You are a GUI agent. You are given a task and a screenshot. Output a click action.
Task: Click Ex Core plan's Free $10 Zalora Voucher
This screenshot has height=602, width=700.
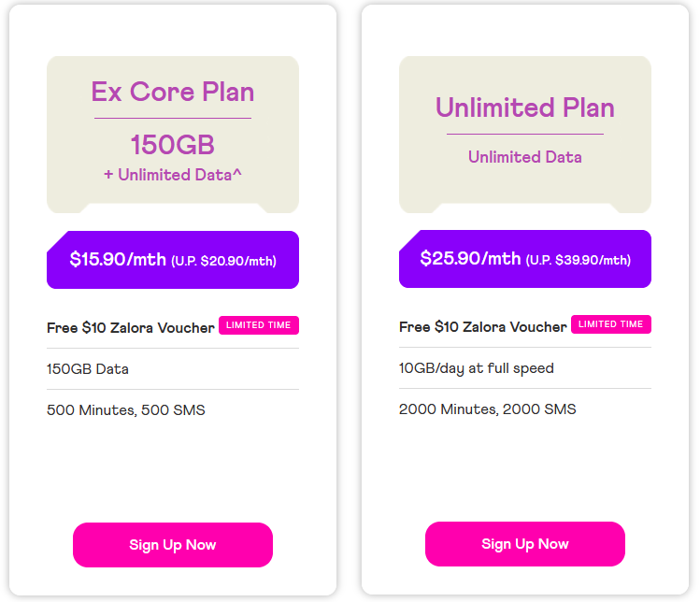[130, 328]
